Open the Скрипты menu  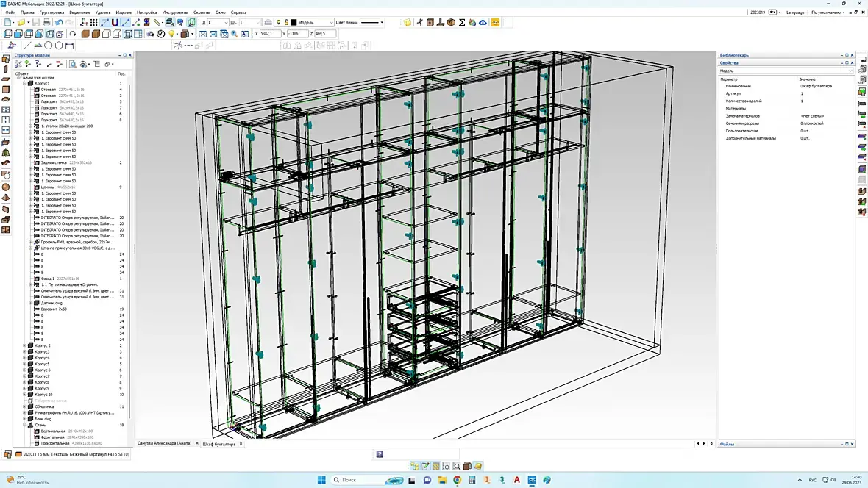pyautogui.click(x=202, y=12)
